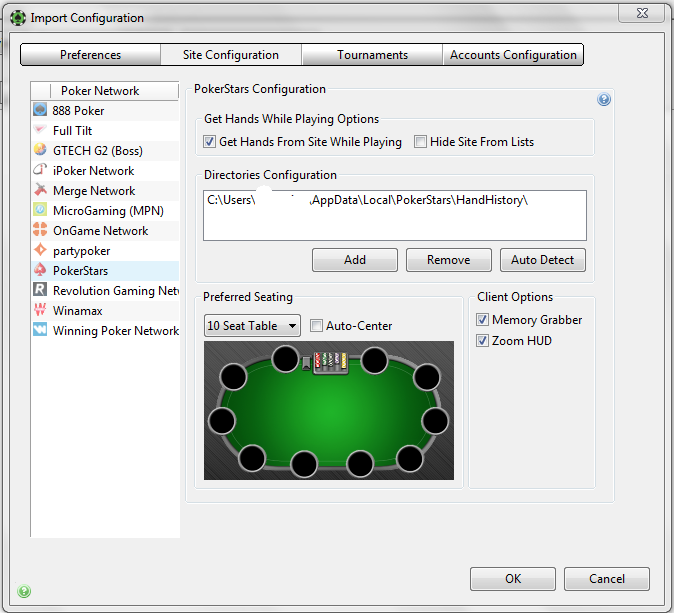Uncheck Get Hands From Site While Playing
Image resolution: width=674 pixels, height=613 pixels.
coord(209,141)
